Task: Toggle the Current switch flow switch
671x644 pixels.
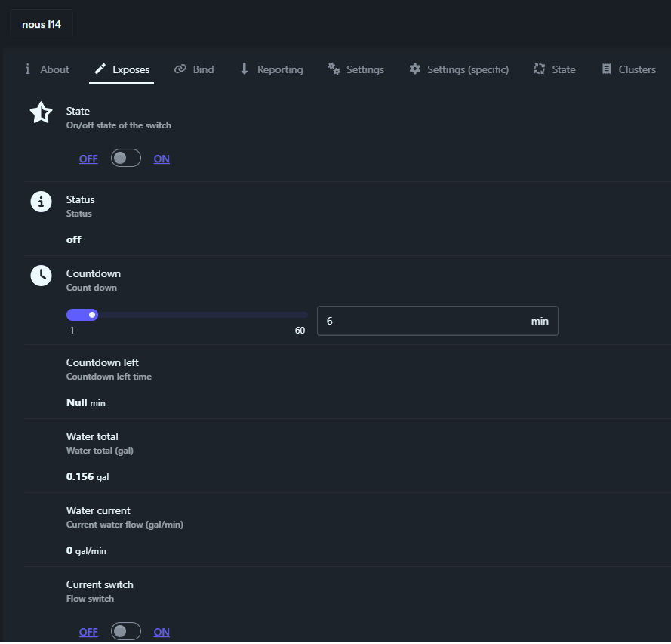Action: [126, 631]
